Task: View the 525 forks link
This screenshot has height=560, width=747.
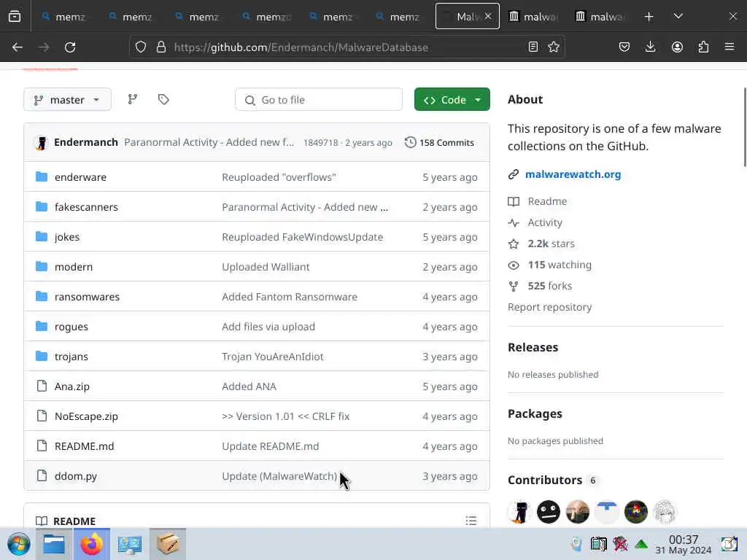Action: click(x=550, y=286)
